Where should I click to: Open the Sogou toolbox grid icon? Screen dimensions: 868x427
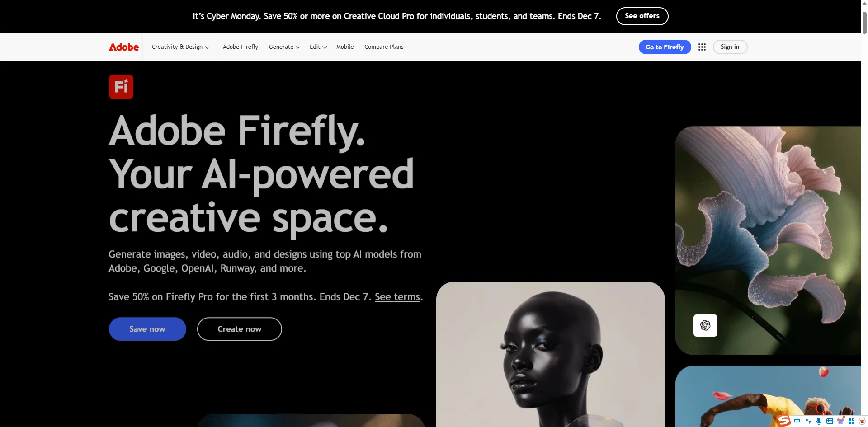pyautogui.click(x=851, y=421)
